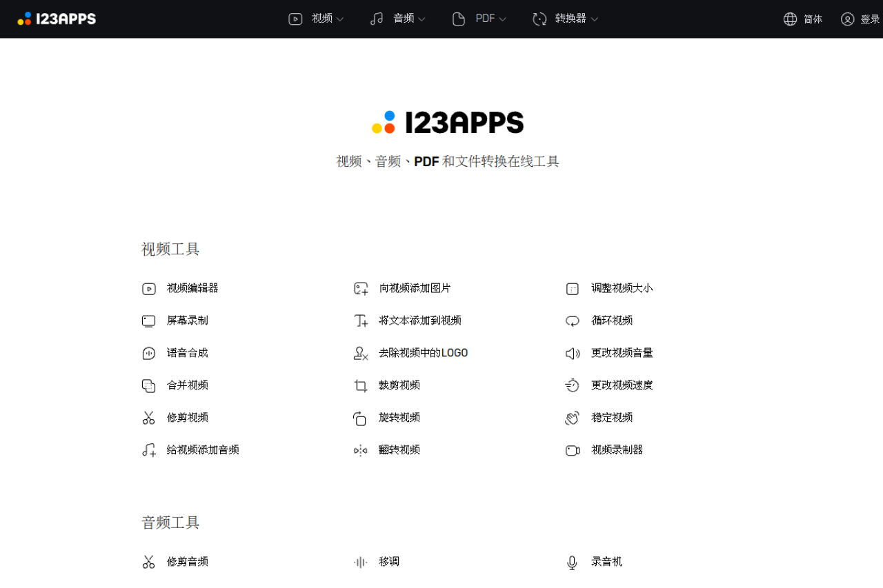This screenshot has height=588, width=883.
Task: Select the 简体 language option
Action: coord(813,19)
